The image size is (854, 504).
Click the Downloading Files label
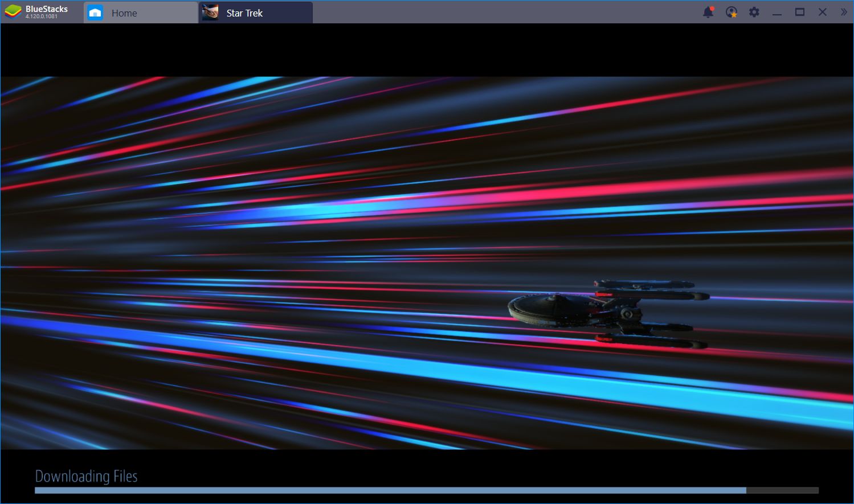point(87,476)
